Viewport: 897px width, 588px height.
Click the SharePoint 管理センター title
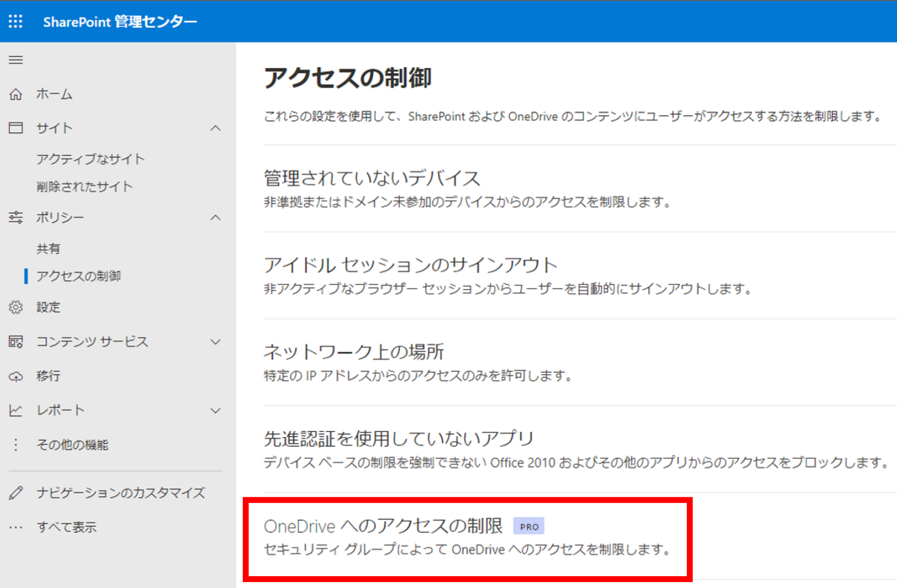tap(120, 22)
